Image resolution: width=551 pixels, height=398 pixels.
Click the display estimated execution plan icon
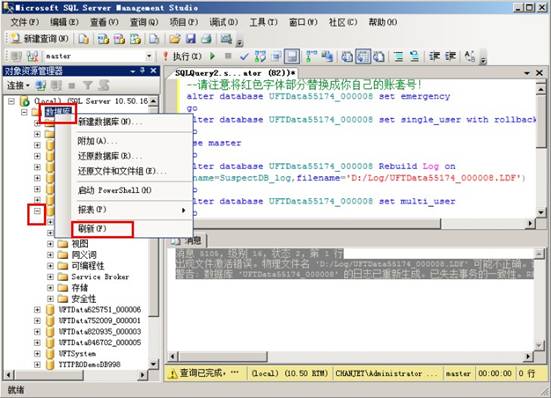(260, 56)
